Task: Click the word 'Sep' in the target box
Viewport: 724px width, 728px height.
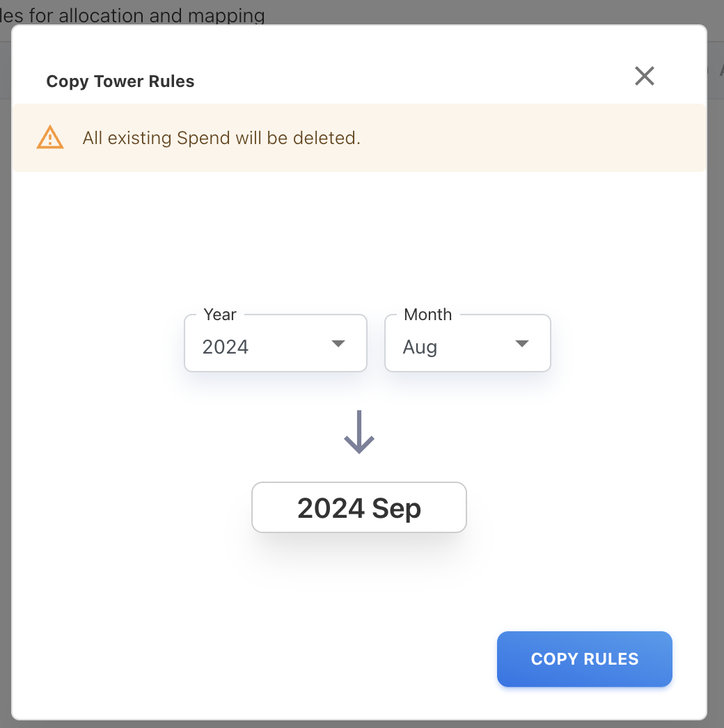Action: [x=397, y=508]
